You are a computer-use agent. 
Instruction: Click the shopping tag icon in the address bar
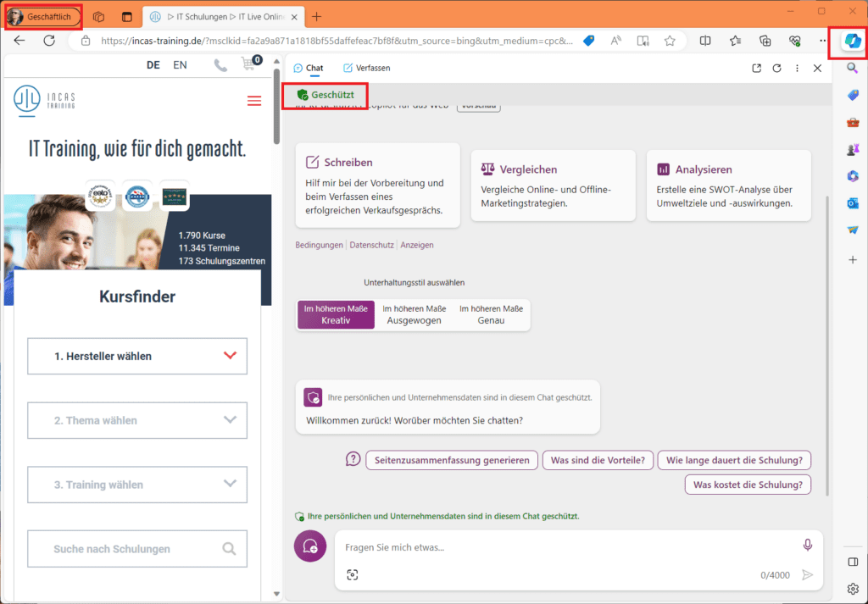(589, 41)
